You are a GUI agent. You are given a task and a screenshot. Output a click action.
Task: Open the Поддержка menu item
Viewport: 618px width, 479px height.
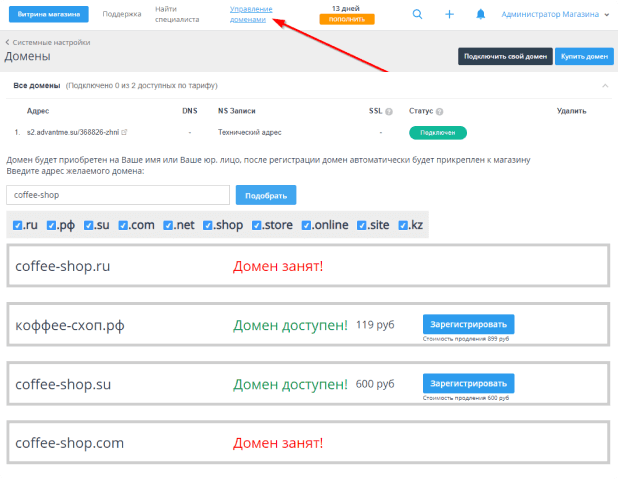click(x=121, y=15)
